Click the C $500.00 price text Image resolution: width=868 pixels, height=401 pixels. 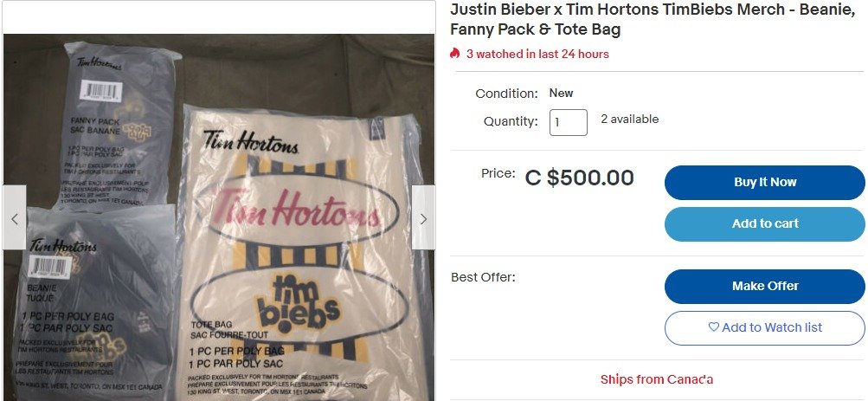(x=579, y=178)
